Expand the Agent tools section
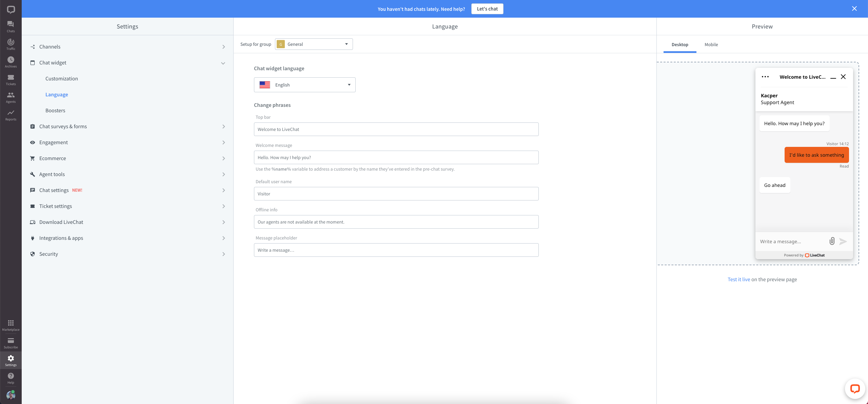868x404 pixels. (127, 174)
